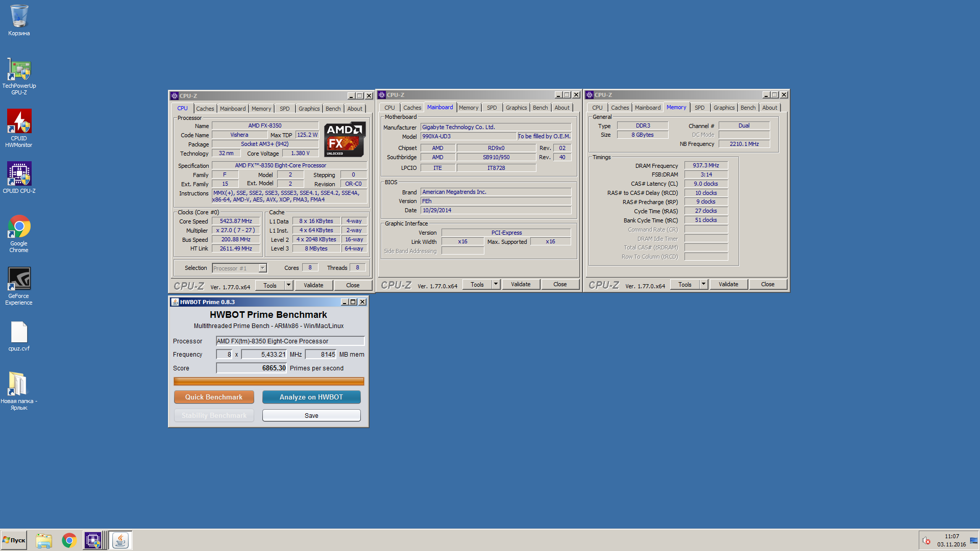Click the Multiplier value x 27.0
980x551 pixels.
click(236, 230)
